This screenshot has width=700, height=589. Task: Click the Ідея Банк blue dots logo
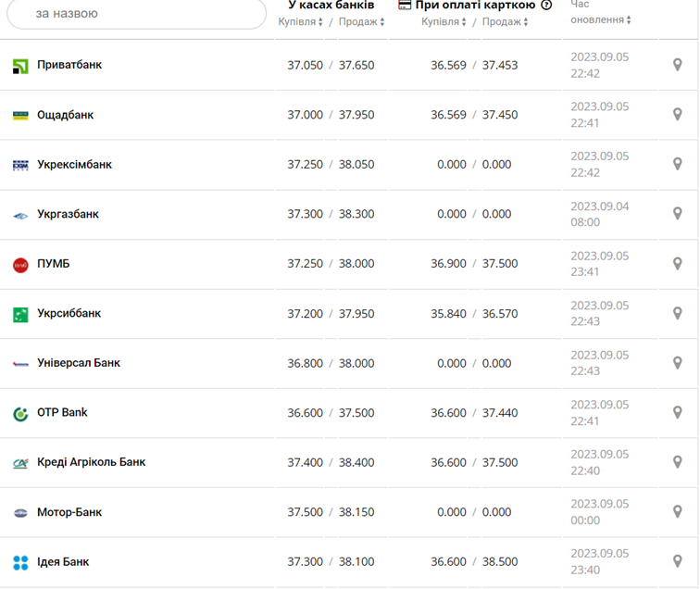[x=20, y=562]
